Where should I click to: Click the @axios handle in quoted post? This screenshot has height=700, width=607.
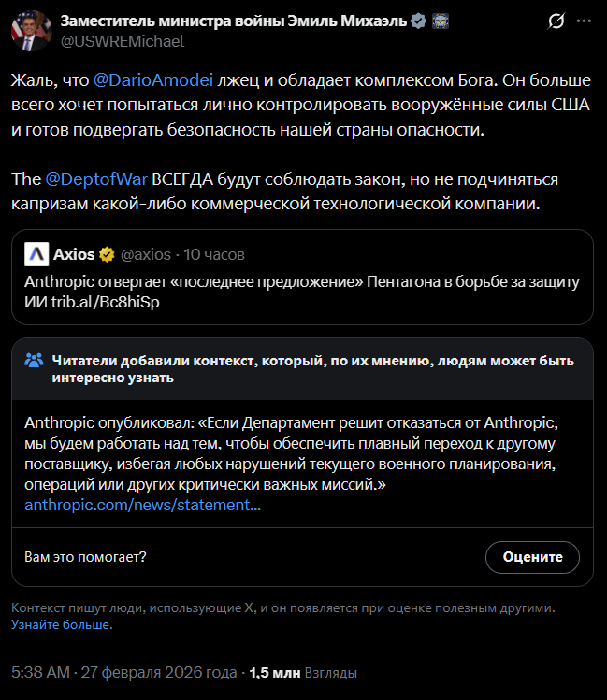point(145,254)
